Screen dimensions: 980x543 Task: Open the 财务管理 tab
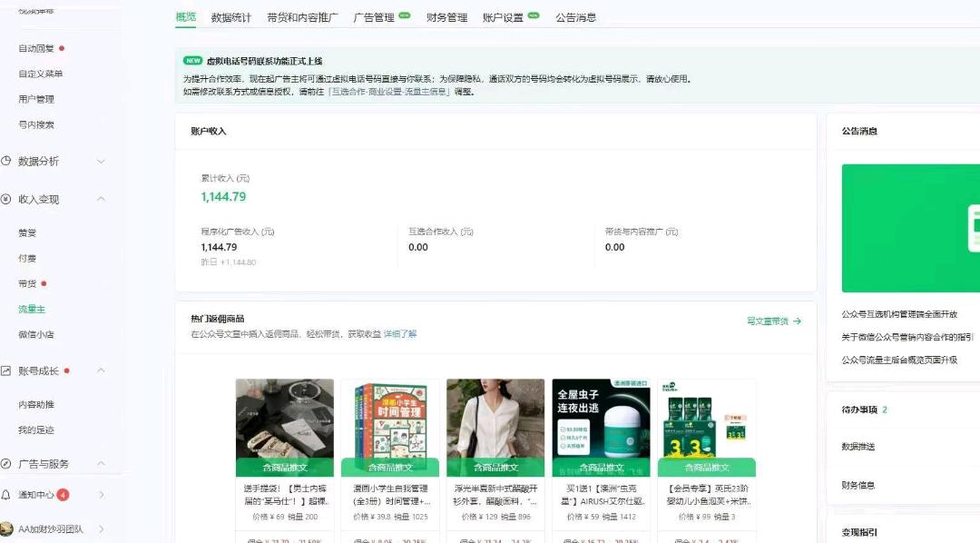point(446,16)
